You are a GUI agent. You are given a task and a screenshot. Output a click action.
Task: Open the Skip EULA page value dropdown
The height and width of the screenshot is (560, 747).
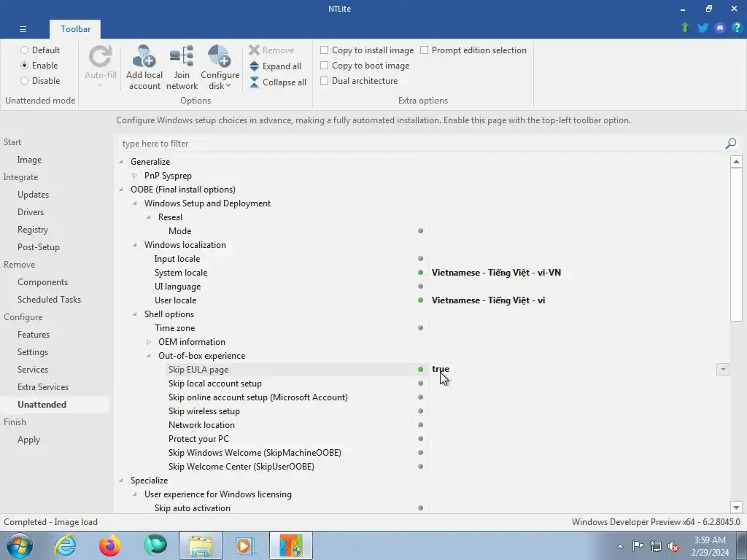click(x=723, y=370)
